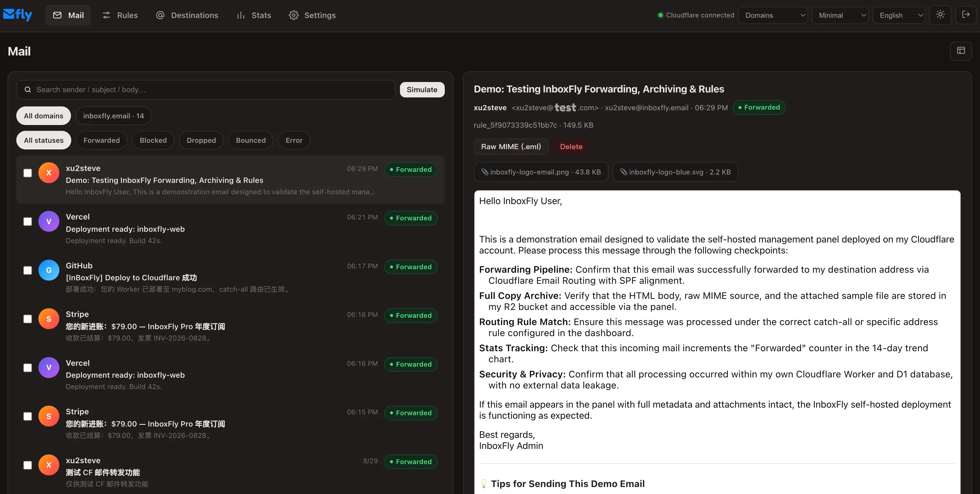The height and width of the screenshot is (494, 980).
Task: Filter by Bounced status
Action: 251,140
